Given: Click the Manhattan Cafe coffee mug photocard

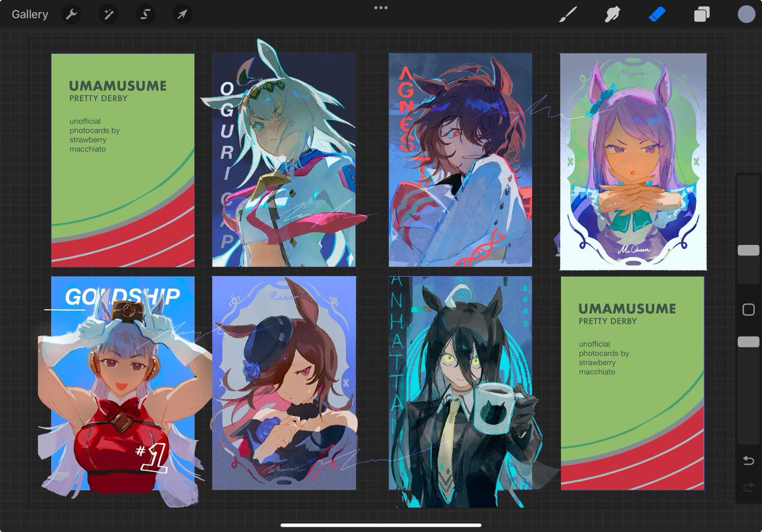Looking at the screenshot, I should click(x=460, y=383).
